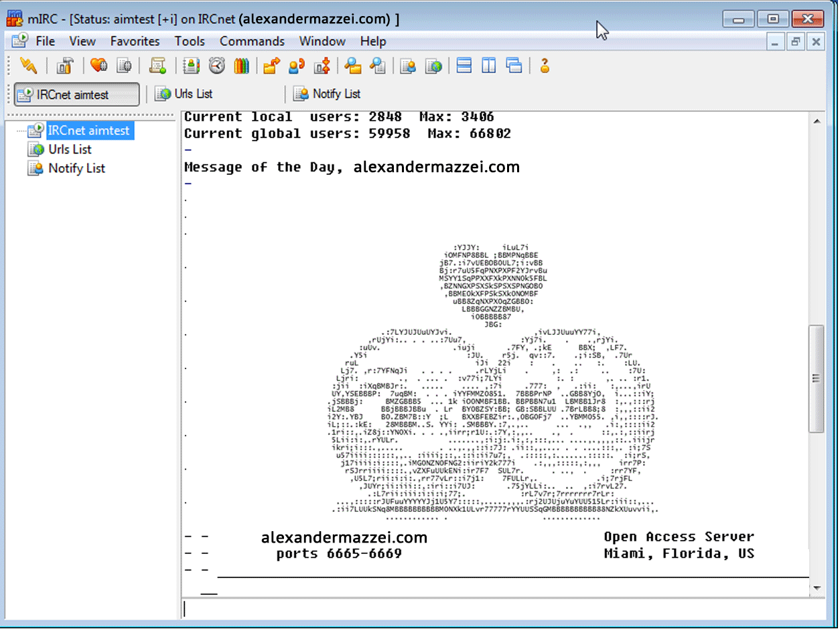Open the Window menu
Screen dimensions: 840x631
322,41
